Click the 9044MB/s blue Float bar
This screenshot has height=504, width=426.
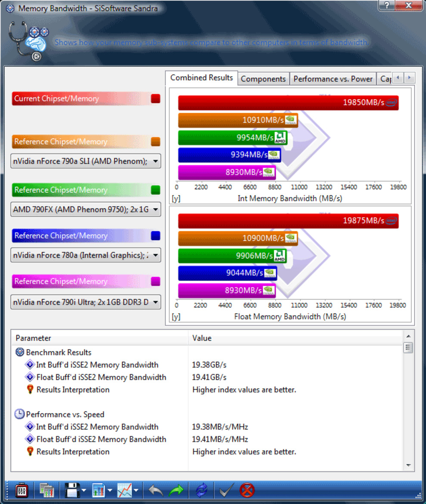coord(227,273)
